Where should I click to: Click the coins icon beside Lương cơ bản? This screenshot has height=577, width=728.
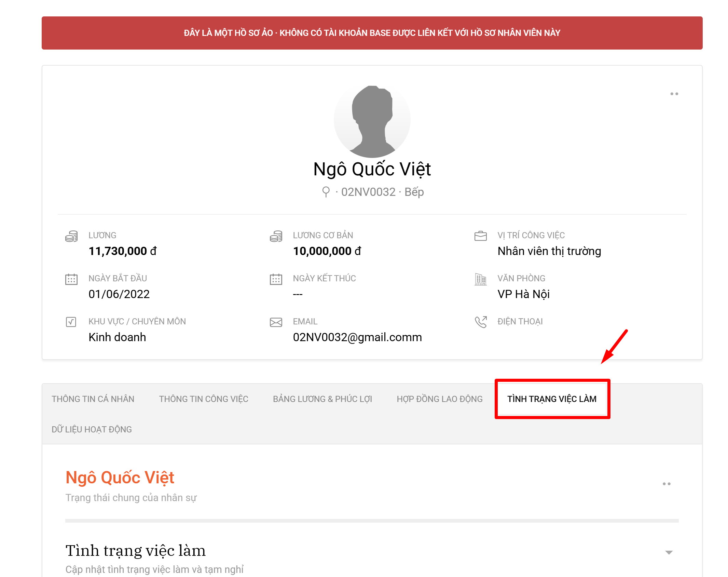[276, 236]
